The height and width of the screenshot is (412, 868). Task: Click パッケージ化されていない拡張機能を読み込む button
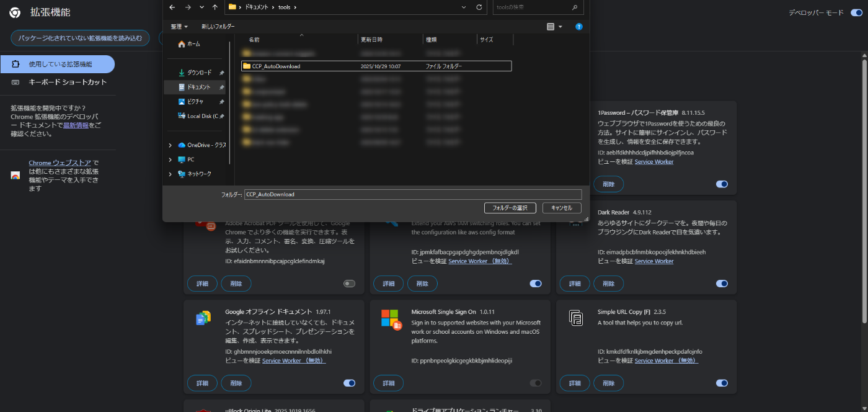tap(80, 38)
